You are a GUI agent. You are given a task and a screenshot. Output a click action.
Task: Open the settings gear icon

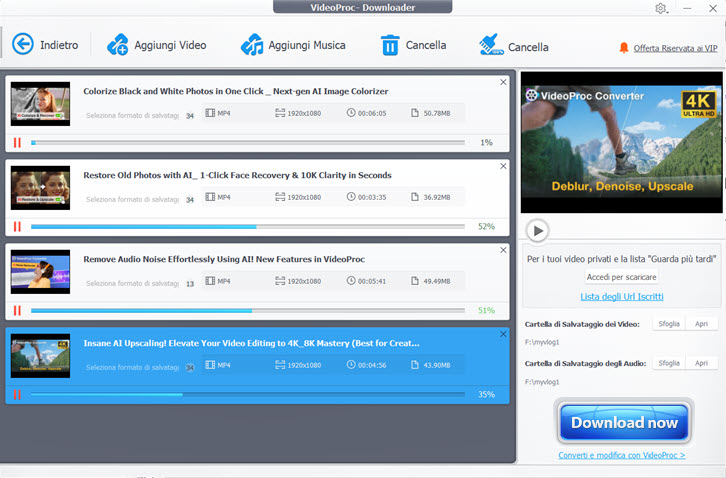661,8
